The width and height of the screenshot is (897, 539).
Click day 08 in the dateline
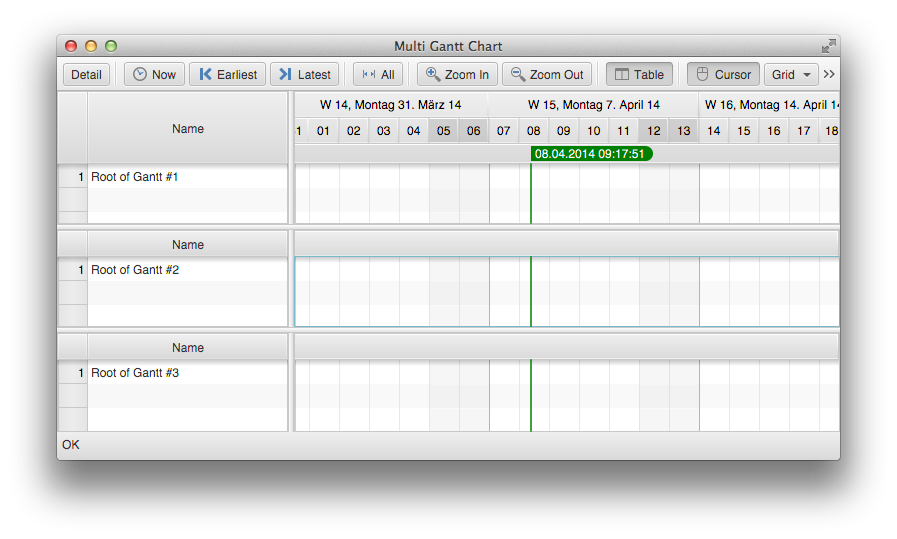(x=534, y=130)
